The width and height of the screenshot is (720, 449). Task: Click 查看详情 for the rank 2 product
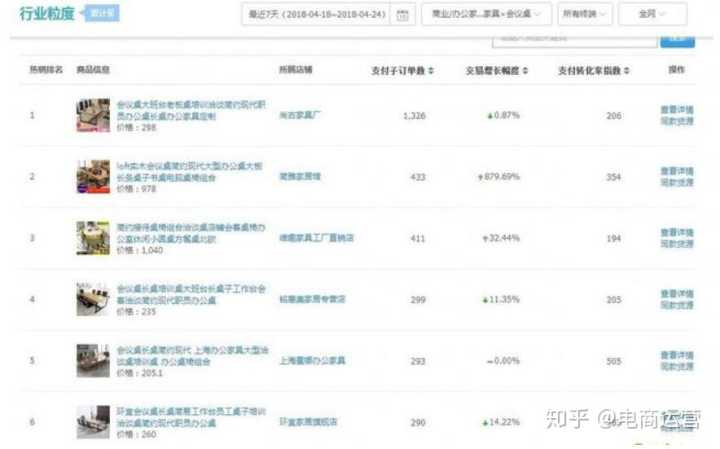677,171
